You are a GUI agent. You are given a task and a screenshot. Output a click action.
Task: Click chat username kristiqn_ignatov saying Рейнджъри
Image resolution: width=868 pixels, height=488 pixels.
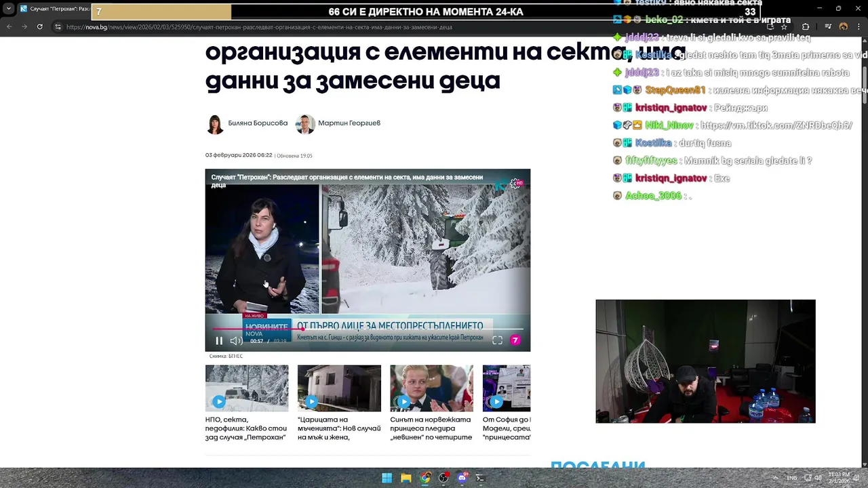click(x=671, y=108)
